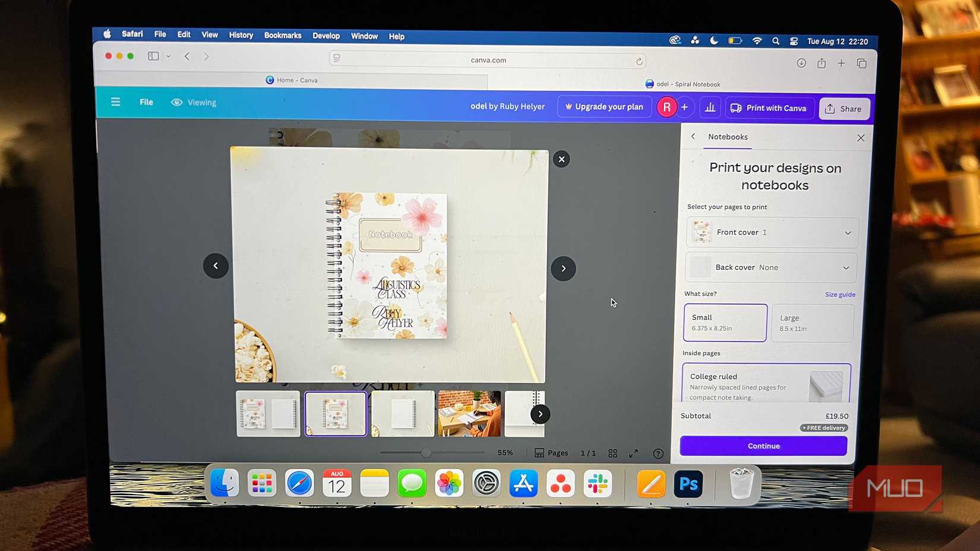Image resolution: width=980 pixels, height=551 pixels.
Task: Open the insights chart icon in the toolbar
Action: click(710, 107)
